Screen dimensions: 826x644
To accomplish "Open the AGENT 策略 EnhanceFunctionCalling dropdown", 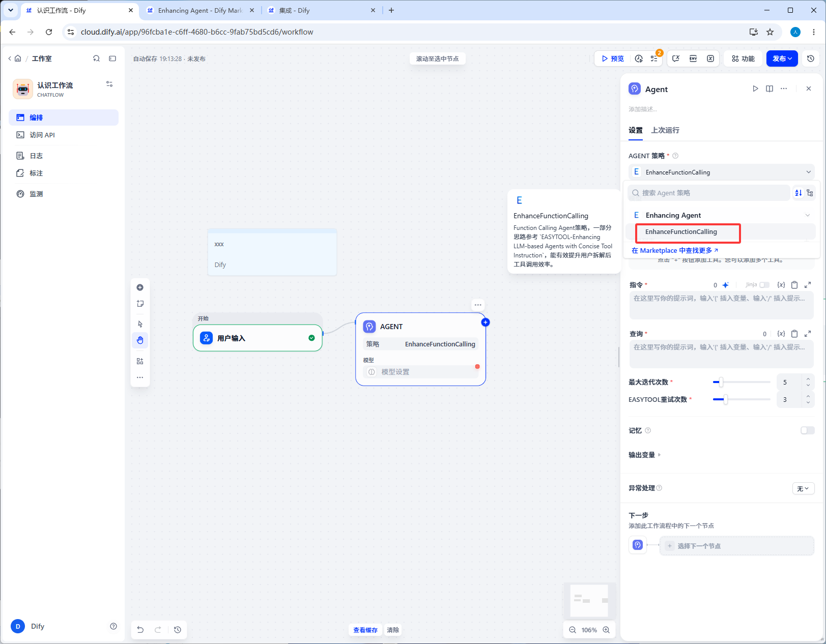I will click(722, 172).
